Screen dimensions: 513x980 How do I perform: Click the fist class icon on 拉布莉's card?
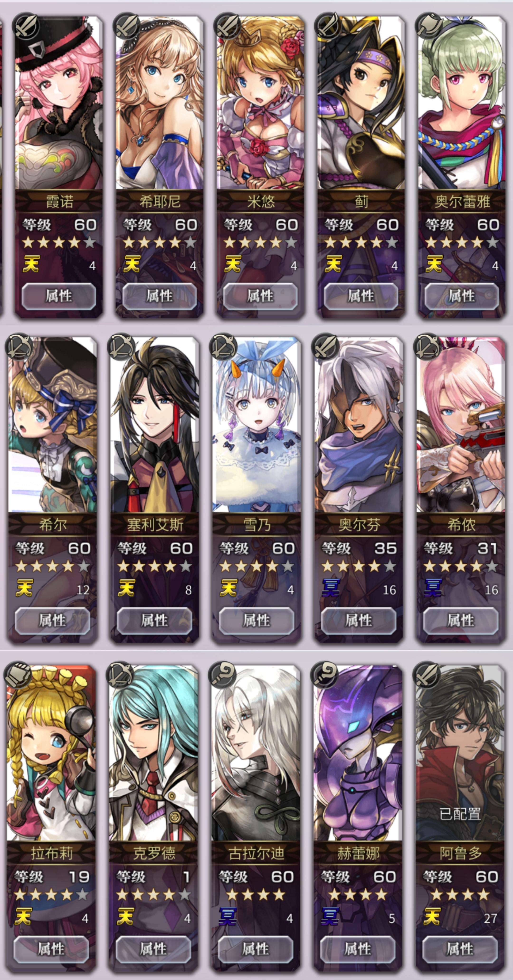coord(18,675)
